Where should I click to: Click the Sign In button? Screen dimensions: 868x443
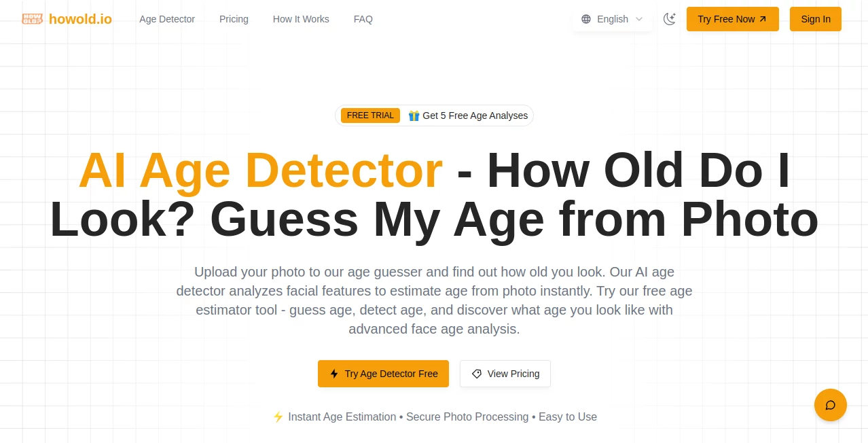[815, 19]
